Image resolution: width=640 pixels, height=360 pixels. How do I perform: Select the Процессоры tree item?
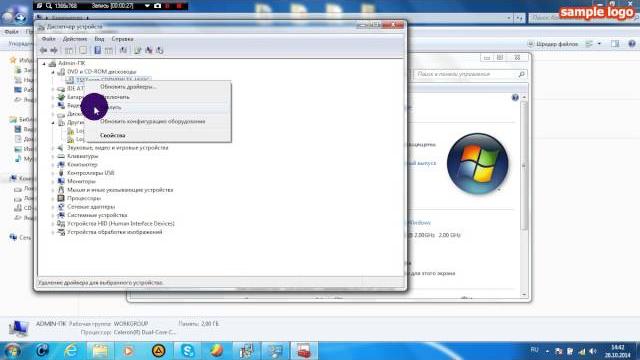coord(84,198)
